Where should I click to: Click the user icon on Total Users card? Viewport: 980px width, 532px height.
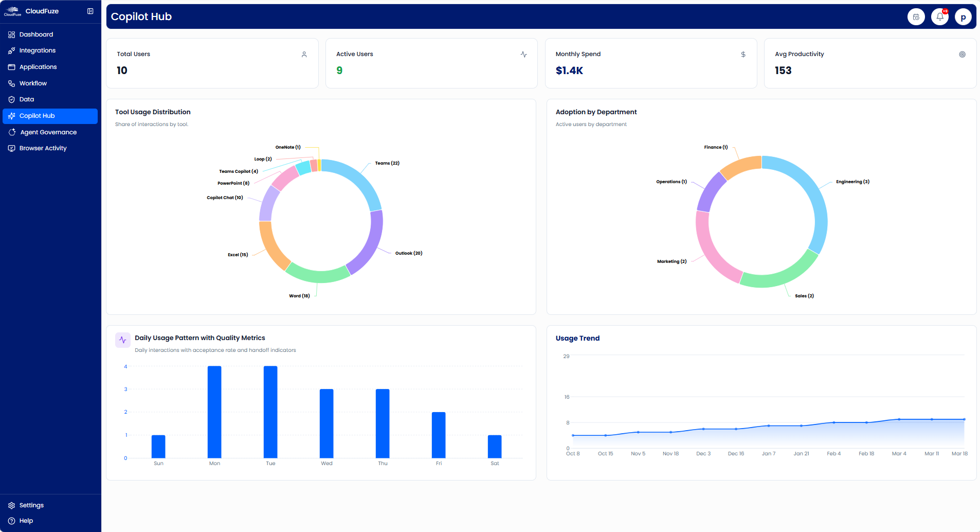[304, 54]
